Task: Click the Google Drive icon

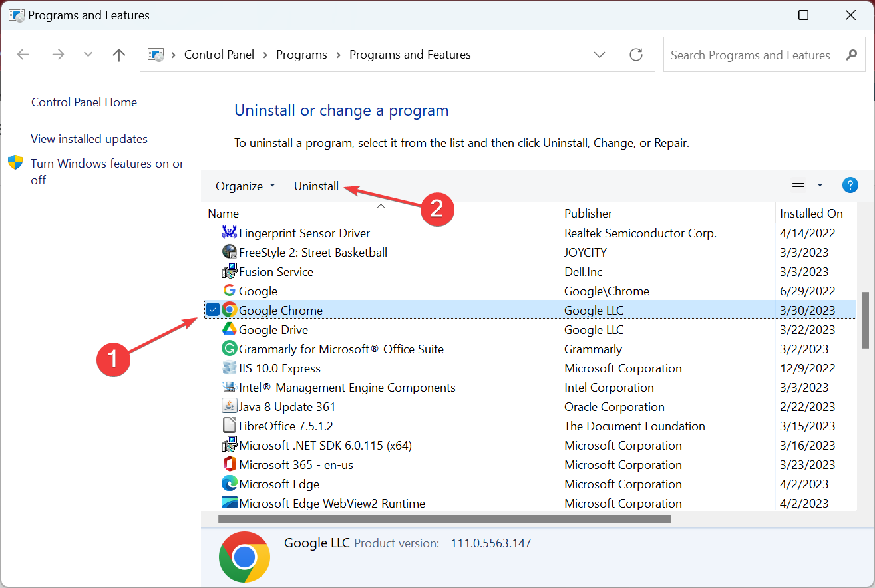Action: pos(229,329)
